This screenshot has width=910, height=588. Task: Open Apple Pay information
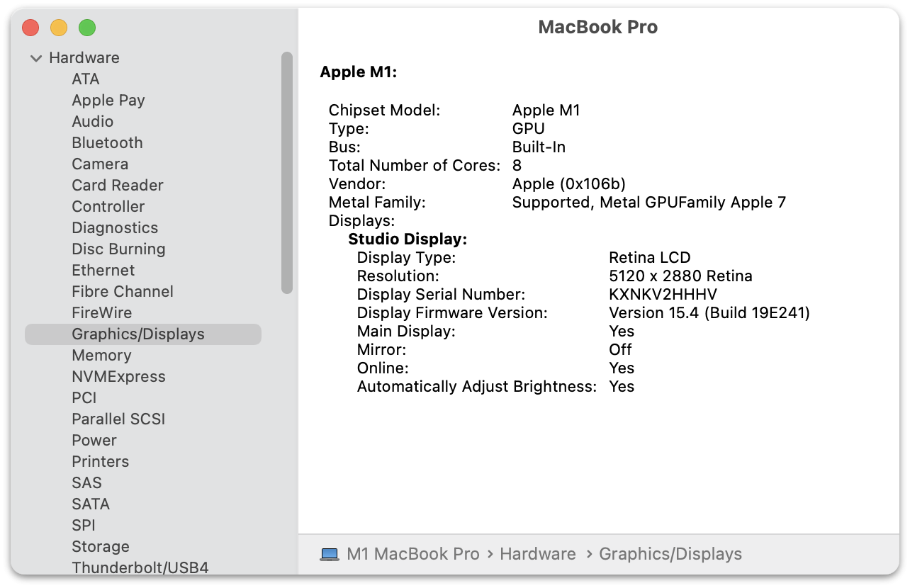pos(108,100)
